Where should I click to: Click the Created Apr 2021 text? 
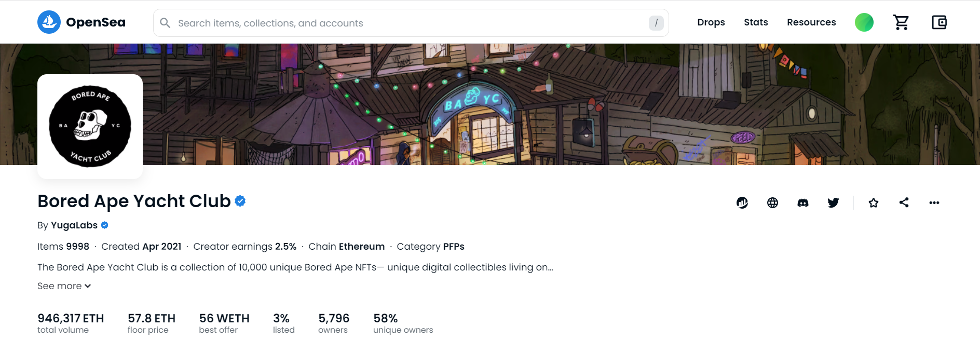[141, 247]
